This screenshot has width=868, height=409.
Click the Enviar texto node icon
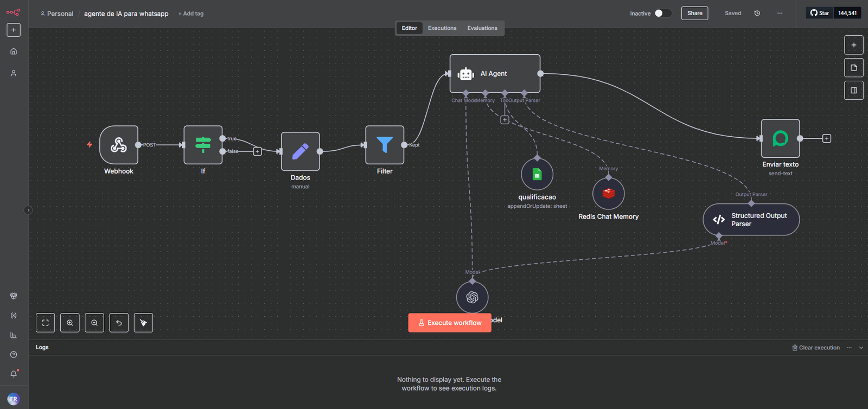coord(780,139)
